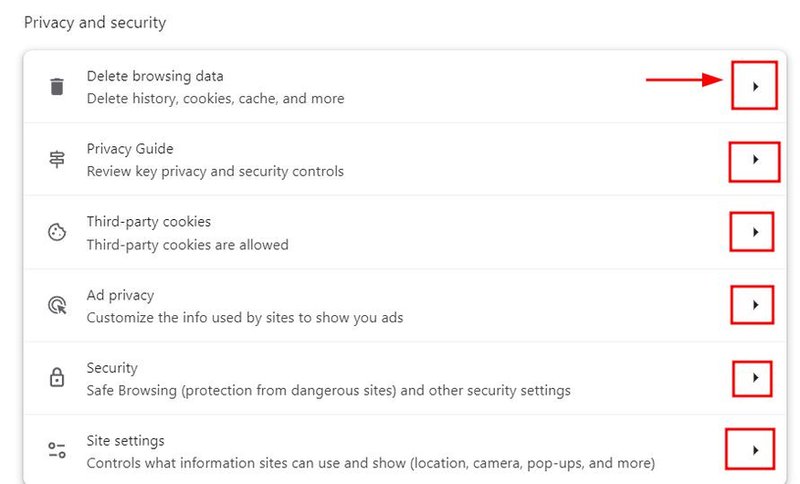
Task: Click the Ad privacy cursor icon
Action: point(57,305)
